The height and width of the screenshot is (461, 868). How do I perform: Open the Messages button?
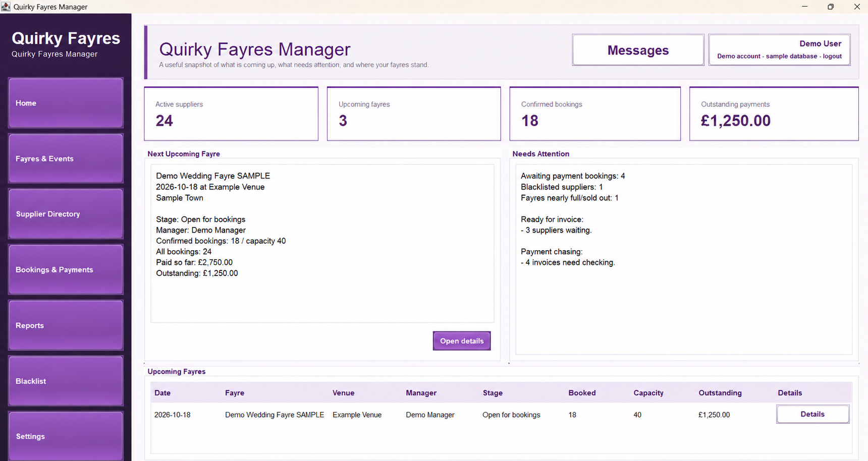click(x=638, y=50)
